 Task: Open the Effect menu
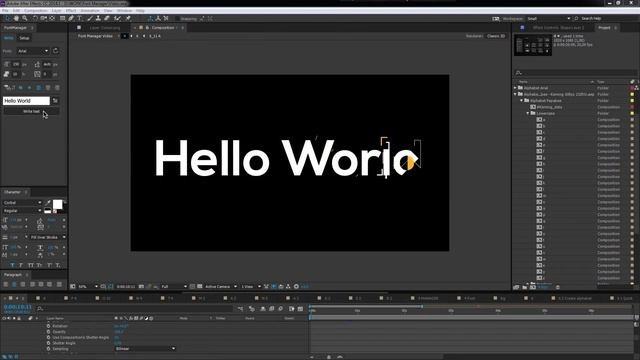click(71, 11)
